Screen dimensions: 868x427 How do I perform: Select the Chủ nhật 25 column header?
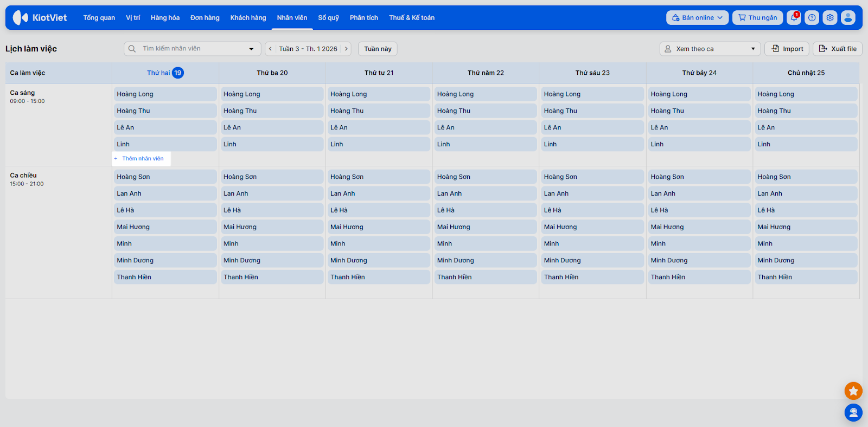(806, 73)
